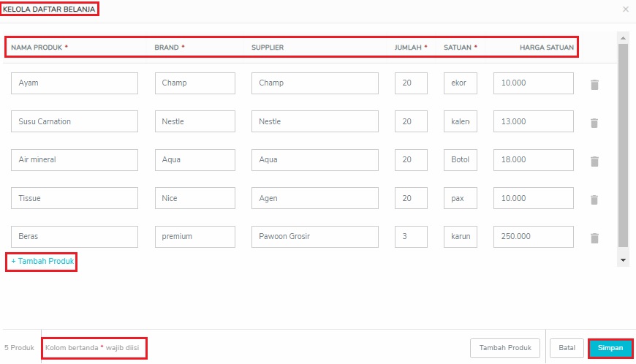This screenshot has width=636, height=364.
Task: Remove the Air mineral row via trash icon
Action: (594, 162)
